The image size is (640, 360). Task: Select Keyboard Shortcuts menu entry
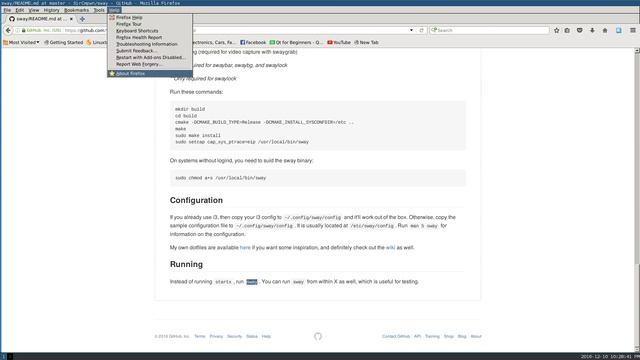pyautogui.click(x=150, y=31)
